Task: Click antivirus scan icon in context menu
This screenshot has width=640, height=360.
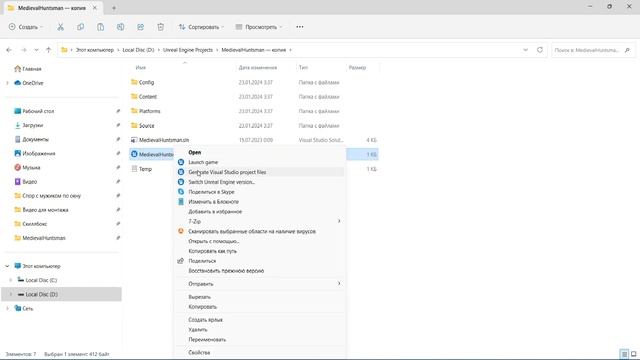Action: click(181, 231)
